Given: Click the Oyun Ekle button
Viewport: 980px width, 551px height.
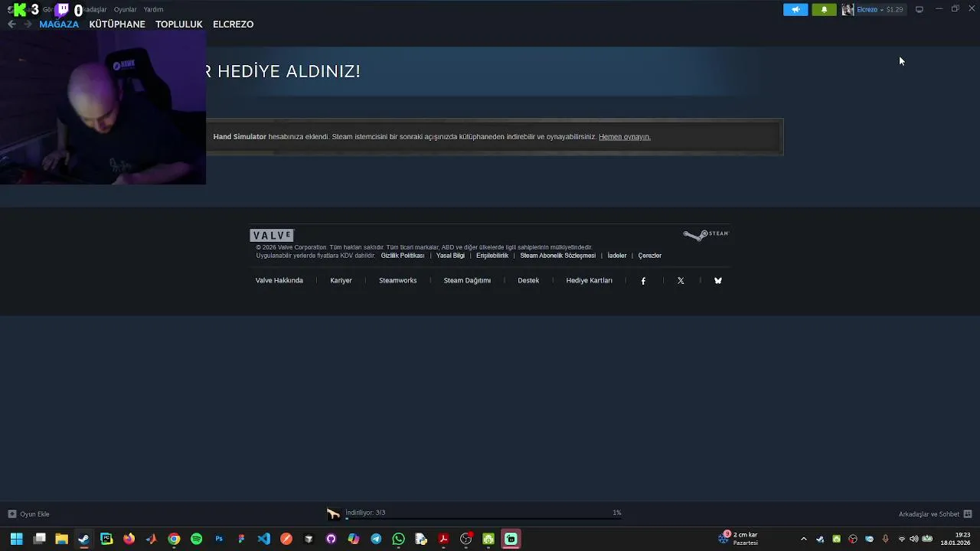Looking at the screenshot, I should click(x=28, y=514).
